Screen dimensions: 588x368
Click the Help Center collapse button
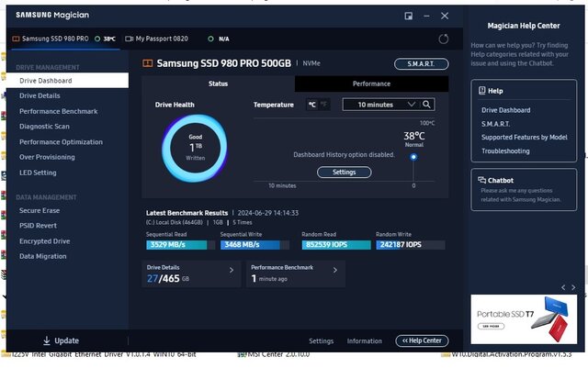pos(422,340)
